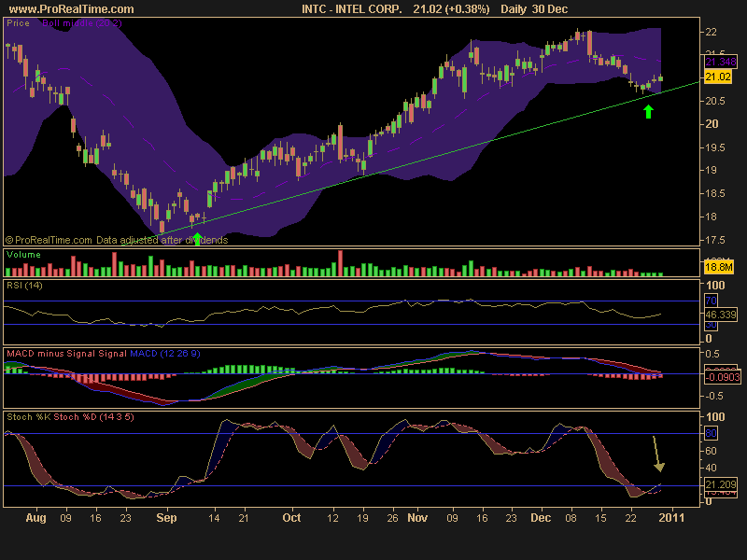This screenshot has height=560, width=747.
Task: Click the 20.5 price axis label
Action: [715, 101]
